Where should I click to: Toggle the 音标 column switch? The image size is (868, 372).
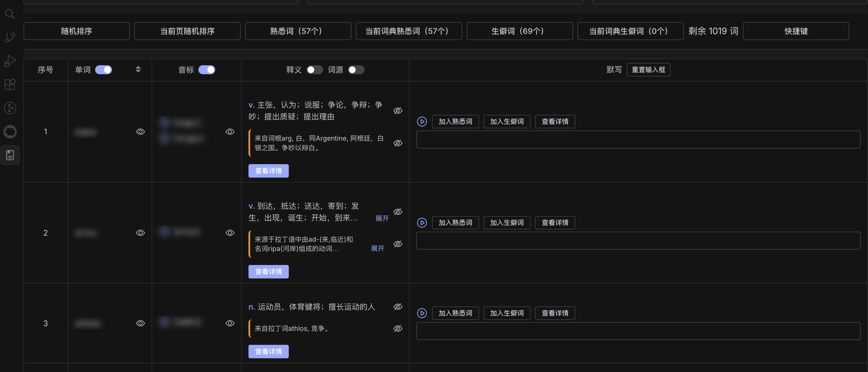(207, 70)
